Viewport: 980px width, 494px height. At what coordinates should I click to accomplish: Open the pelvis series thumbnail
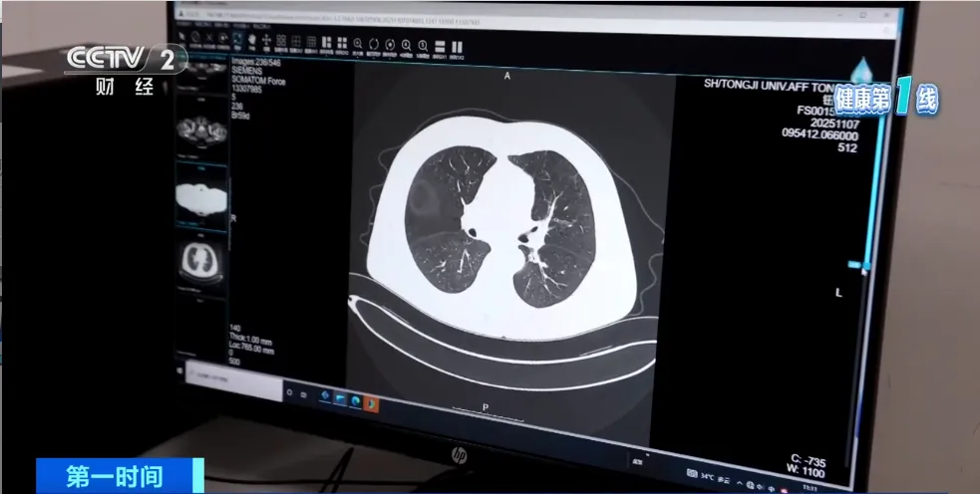(x=200, y=127)
